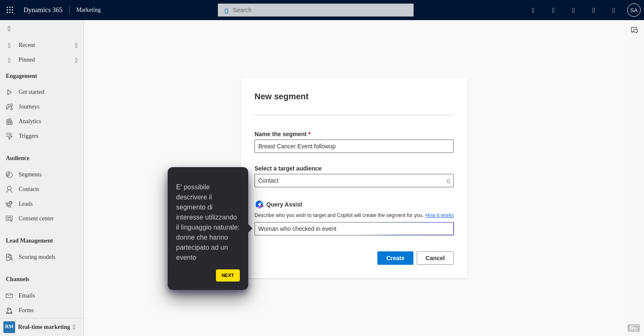Open the Real-time marketing area switcher
The image size is (644, 336).
pos(42,327)
